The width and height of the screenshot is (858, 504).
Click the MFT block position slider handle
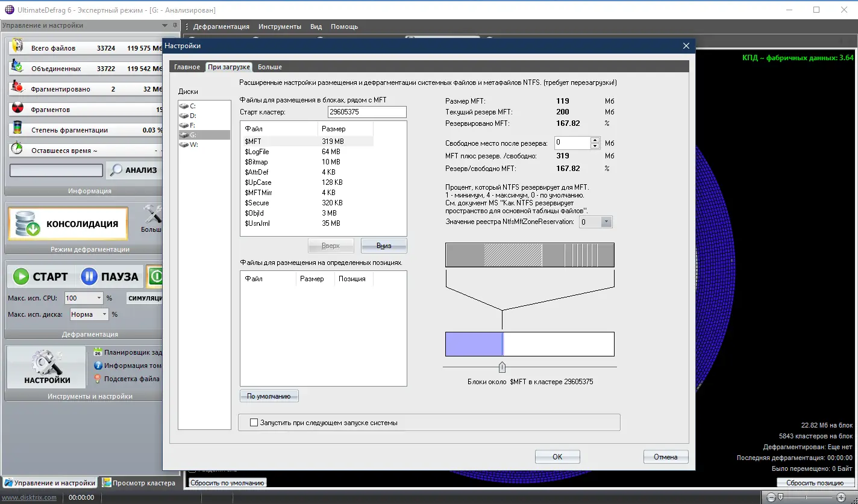point(503,367)
